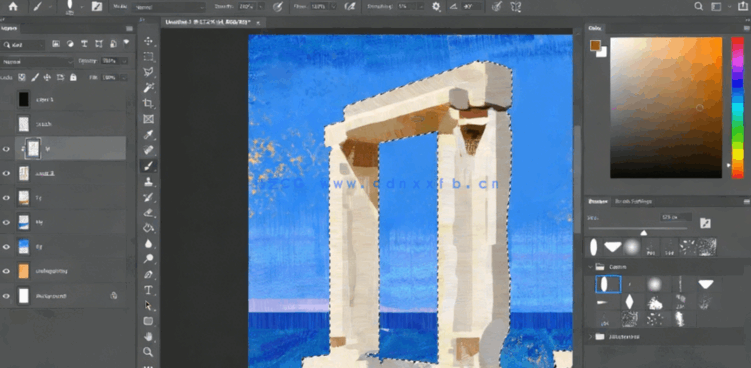The width and height of the screenshot is (751, 368).
Task: Select the Untitled-1 document tab
Action: point(208,22)
